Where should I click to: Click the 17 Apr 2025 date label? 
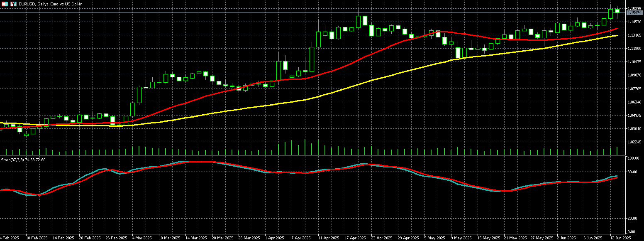[x=355, y=238]
